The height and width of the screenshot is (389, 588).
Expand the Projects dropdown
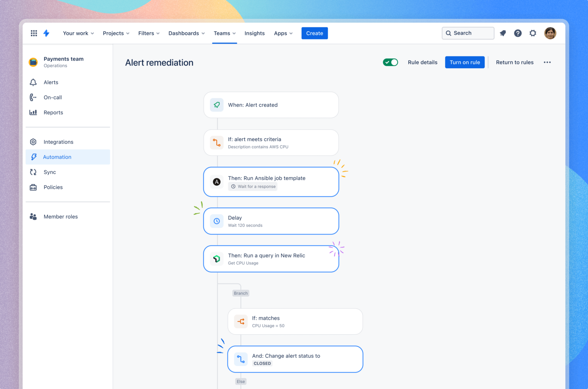click(116, 33)
